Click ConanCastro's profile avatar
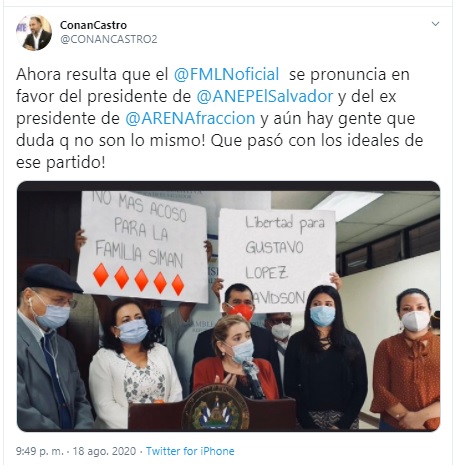 34,33
